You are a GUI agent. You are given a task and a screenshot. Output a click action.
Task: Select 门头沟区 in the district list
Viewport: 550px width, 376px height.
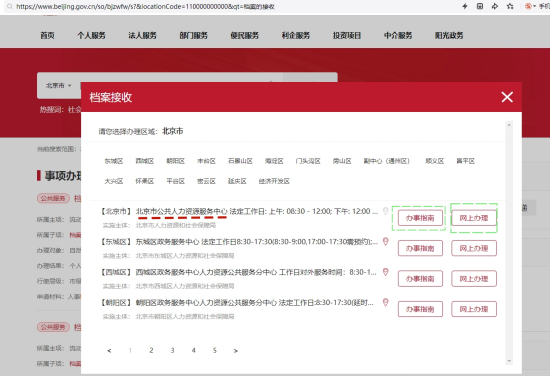308,161
